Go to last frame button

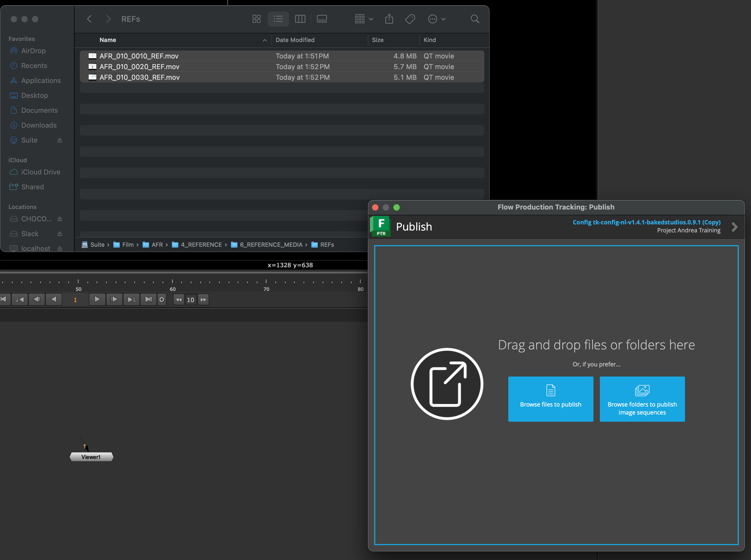click(148, 299)
